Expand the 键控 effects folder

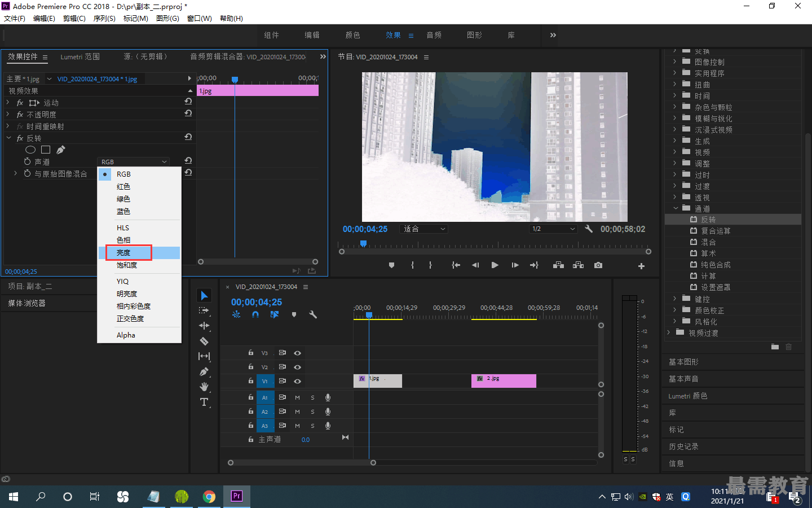click(674, 299)
